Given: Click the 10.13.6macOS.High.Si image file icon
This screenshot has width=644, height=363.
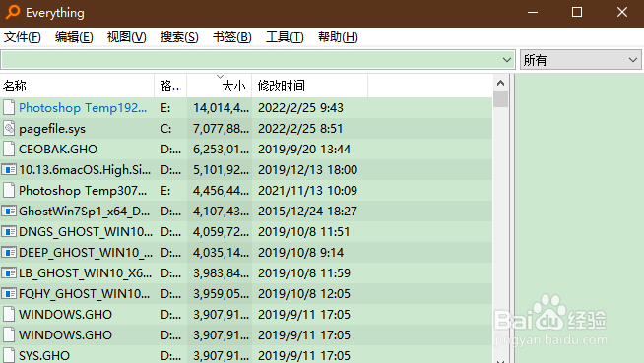Looking at the screenshot, I should [x=9, y=170].
